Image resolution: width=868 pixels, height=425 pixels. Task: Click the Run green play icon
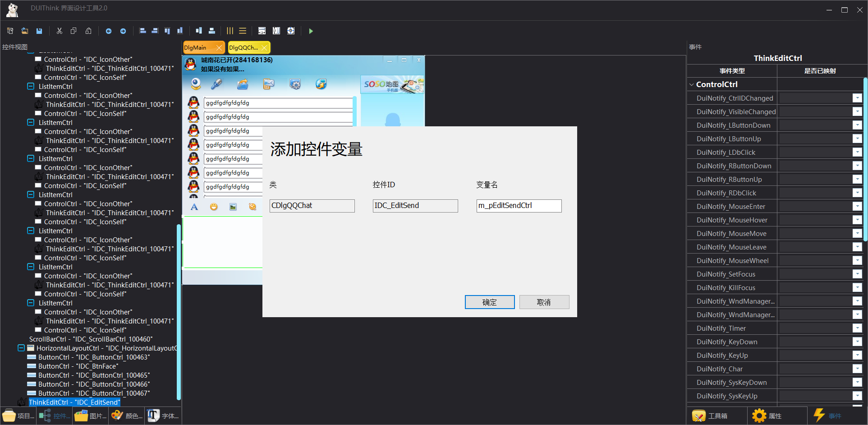[x=311, y=31]
